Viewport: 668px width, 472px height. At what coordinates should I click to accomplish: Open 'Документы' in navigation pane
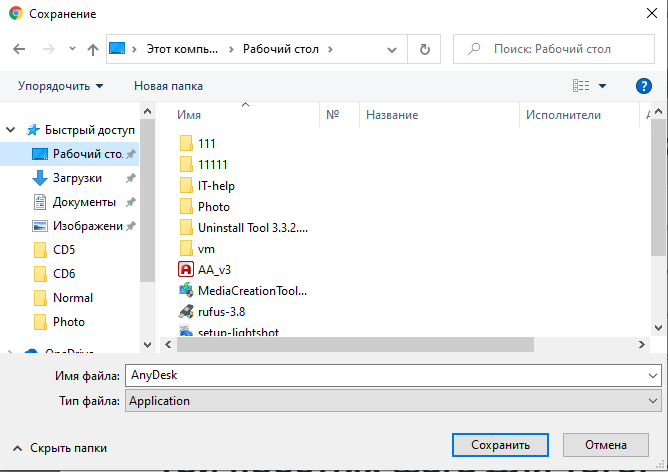(x=84, y=202)
